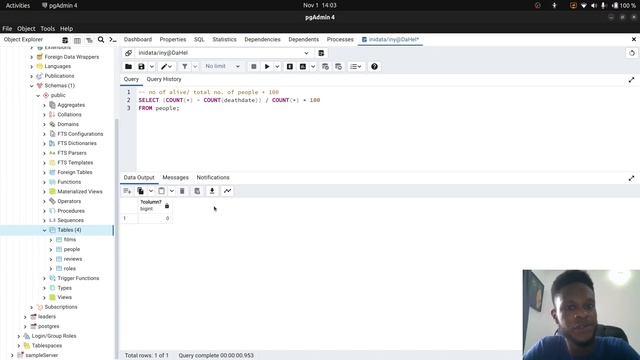Download results with the download arrow icon

point(212,191)
